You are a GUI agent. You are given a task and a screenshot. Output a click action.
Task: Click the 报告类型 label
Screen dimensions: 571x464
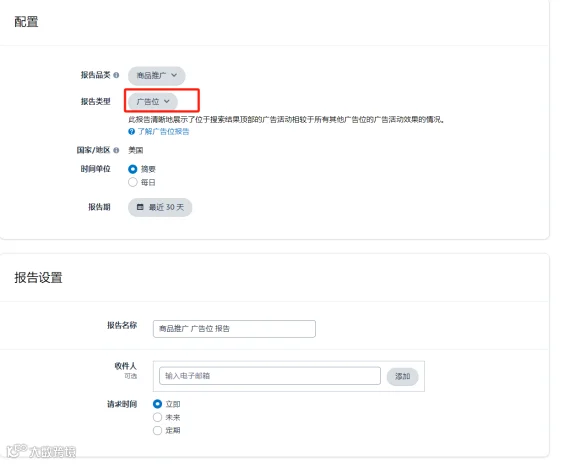point(95,101)
